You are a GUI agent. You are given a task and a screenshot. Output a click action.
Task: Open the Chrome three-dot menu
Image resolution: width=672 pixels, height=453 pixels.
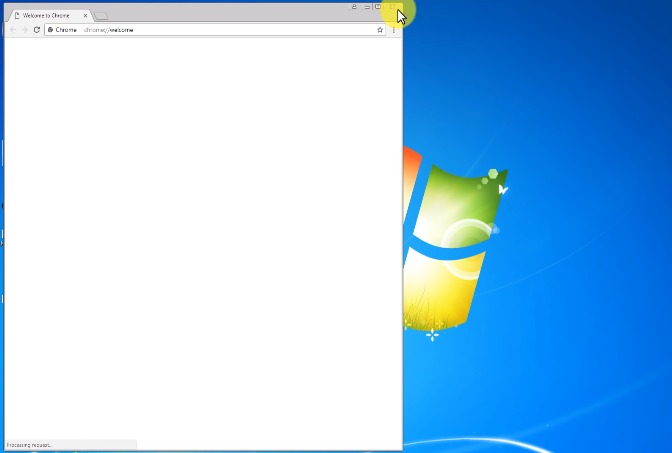(x=393, y=30)
